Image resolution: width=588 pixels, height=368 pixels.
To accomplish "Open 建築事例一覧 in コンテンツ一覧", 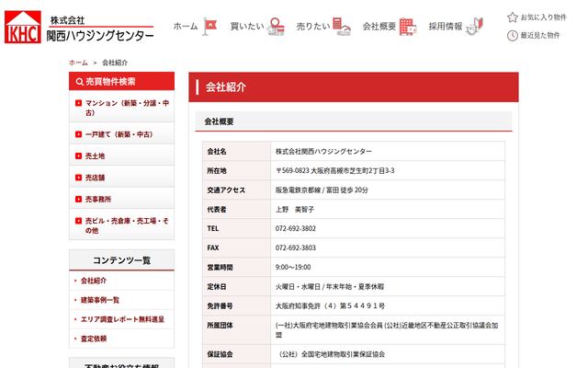I will pos(100,300).
